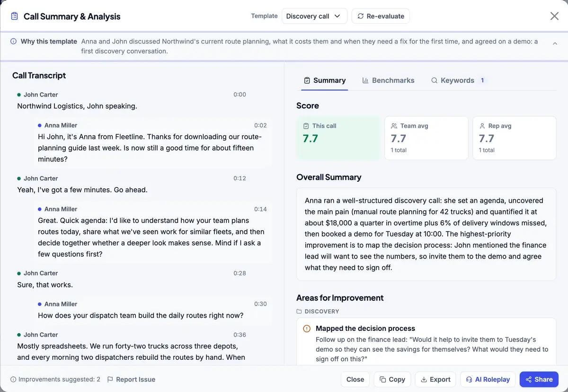Click the folder icon beside DISCOVERY
Screen dimensions: 568x392
[299, 312]
